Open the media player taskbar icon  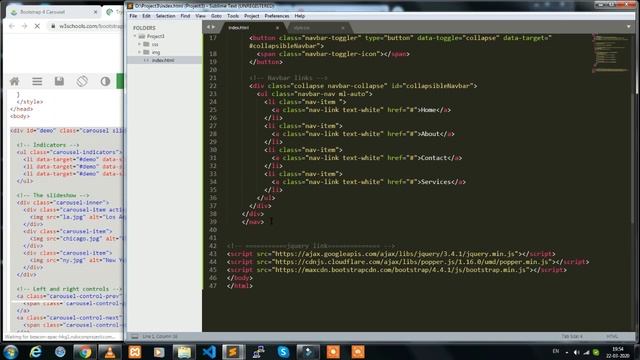tap(159, 352)
